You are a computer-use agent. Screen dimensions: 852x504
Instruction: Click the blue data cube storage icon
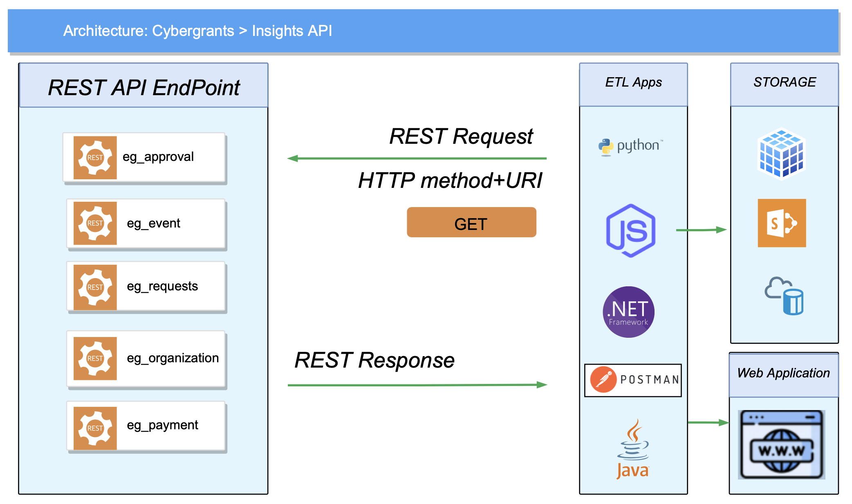pos(781,154)
